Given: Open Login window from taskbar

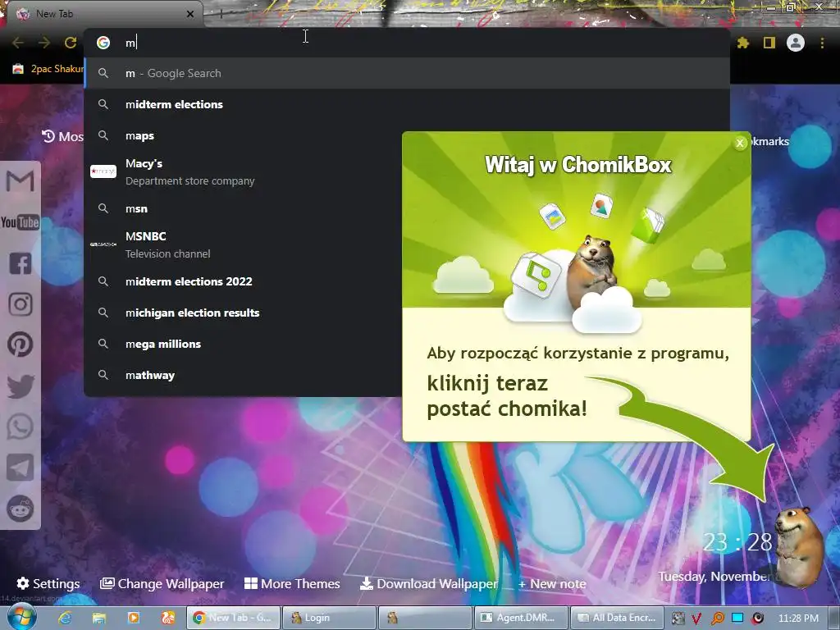Looking at the screenshot, I should [329, 618].
